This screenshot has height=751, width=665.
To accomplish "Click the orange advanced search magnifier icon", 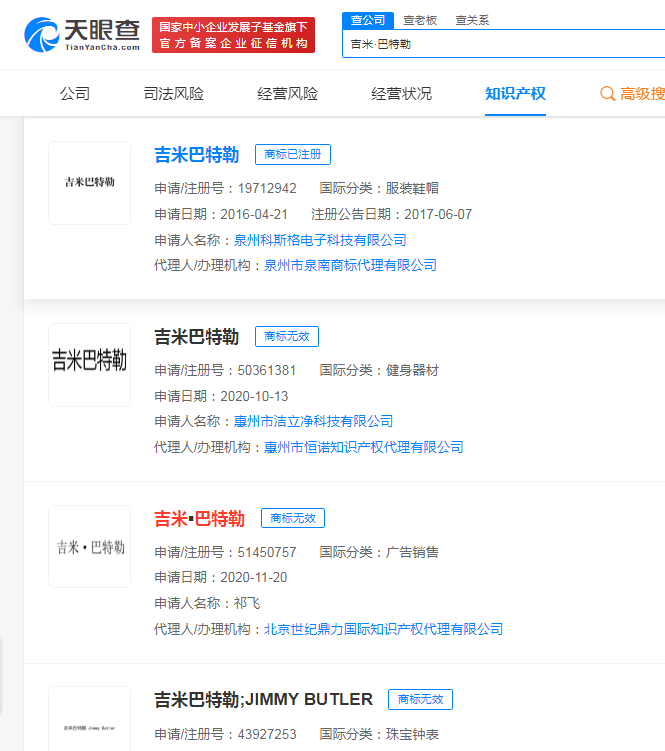I will pos(608,93).
